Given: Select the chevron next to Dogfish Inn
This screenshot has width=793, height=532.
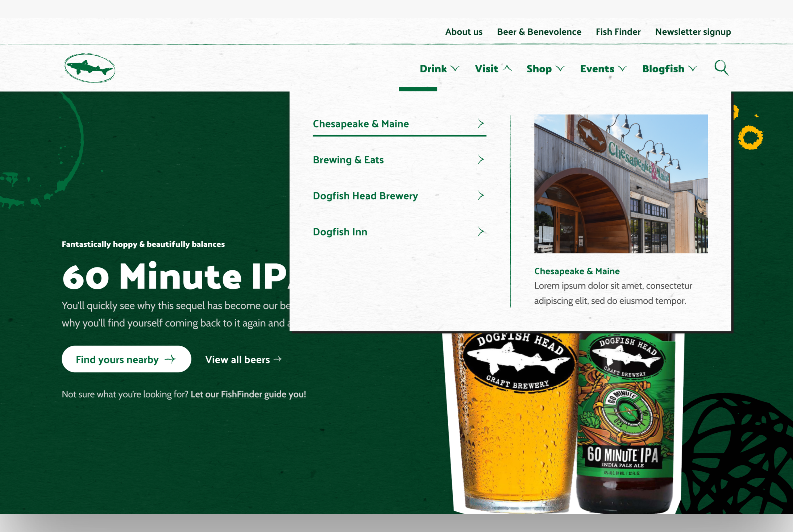Looking at the screenshot, I should 481,231.
